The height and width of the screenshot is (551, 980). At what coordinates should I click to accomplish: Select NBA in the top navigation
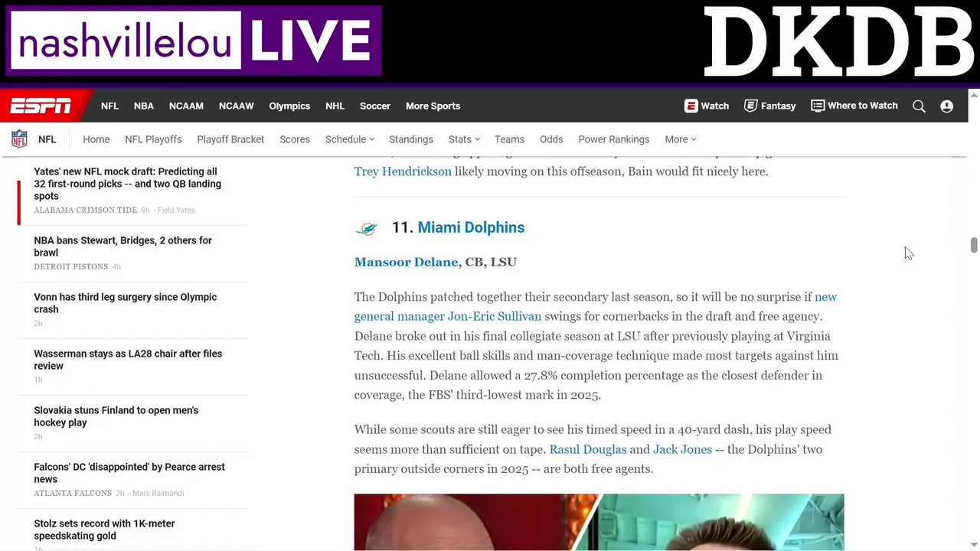coord(144,106)
